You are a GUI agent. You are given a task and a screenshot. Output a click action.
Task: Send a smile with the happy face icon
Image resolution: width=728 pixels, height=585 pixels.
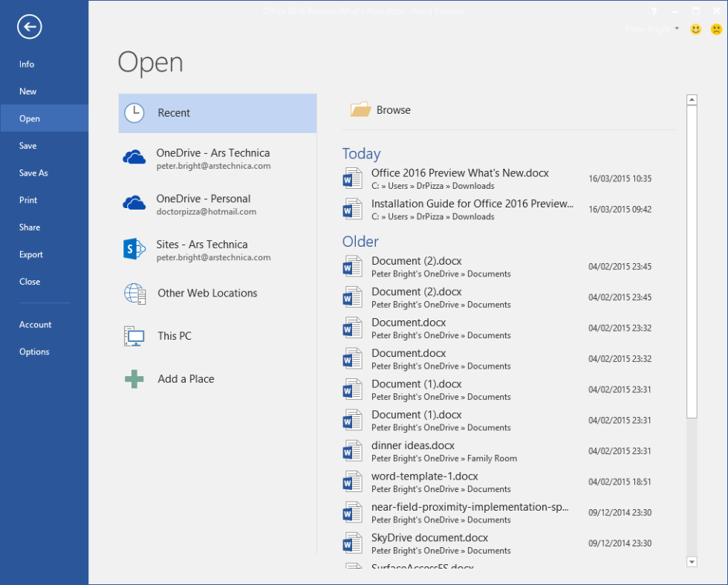(x=695, y=29)
